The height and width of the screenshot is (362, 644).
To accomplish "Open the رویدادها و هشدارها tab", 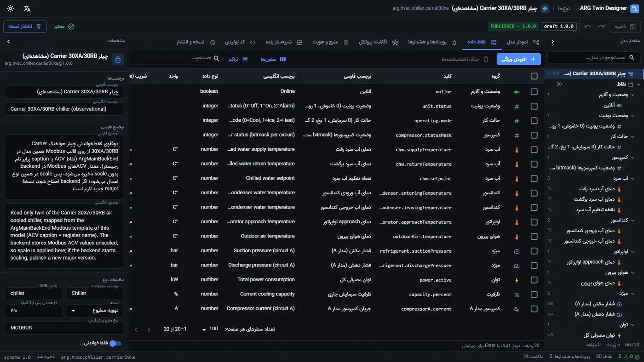I will 432,42.
